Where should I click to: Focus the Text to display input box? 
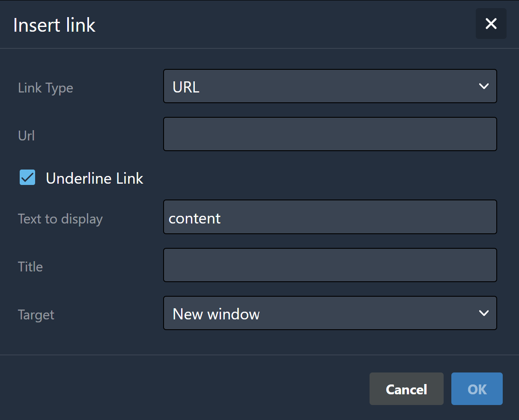(x=330, y=217)
